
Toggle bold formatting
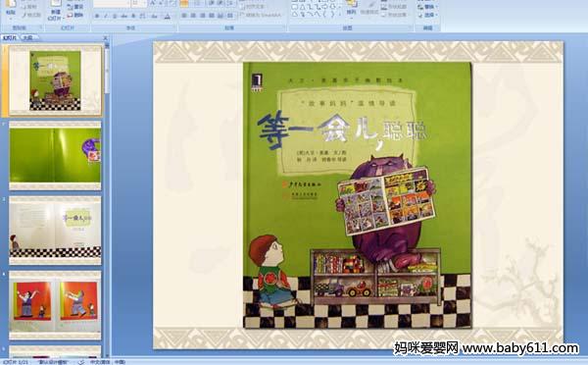point(97,16)
